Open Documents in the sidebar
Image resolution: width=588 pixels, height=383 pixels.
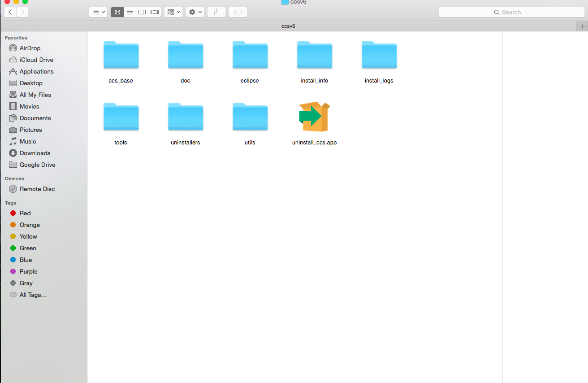(30, 118)
